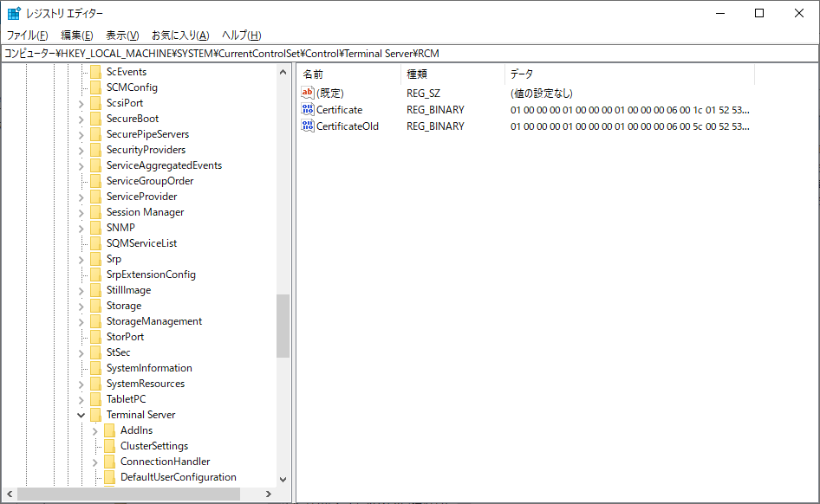Open the 編集(E) menu
Screen dimensions: 820x504
click(77, 35)
